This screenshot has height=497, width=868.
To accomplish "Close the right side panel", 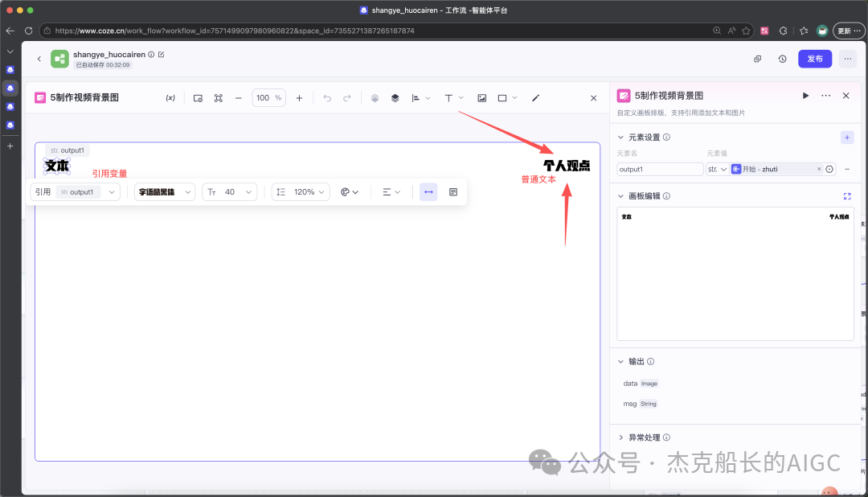I will pyautogui.click(x=845, y=96).
